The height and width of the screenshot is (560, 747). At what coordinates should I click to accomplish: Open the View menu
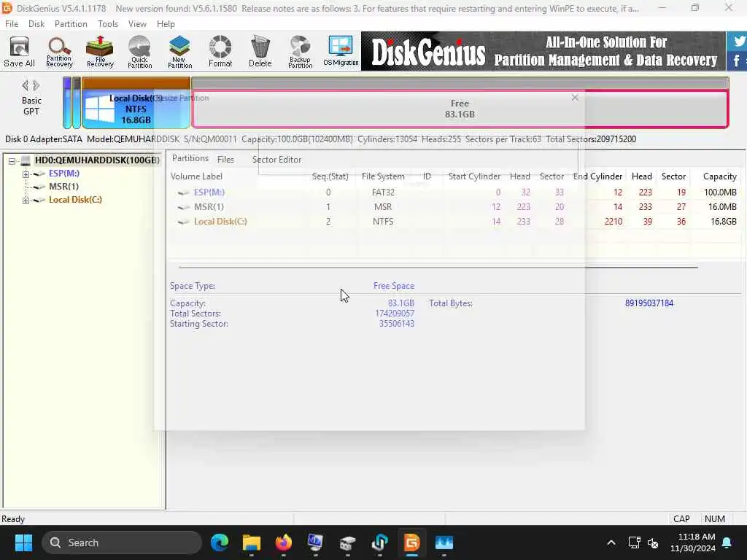click(x=137, y=24)
